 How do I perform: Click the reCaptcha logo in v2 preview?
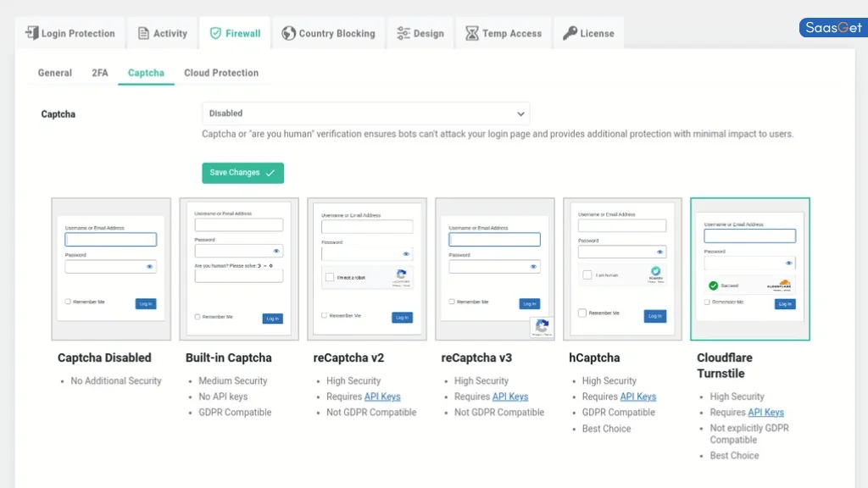pos(401,275)
